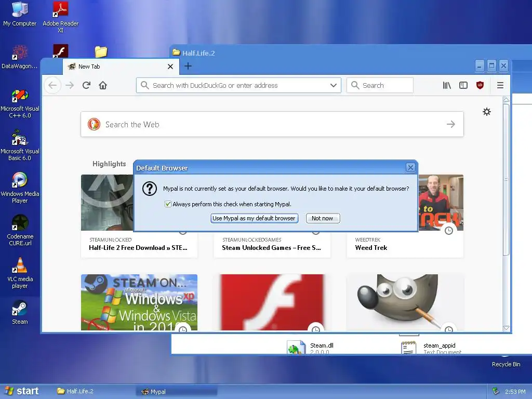Select Windows Media Player desktop icon
Viewport: 532px width, 399px height.
tap(20, 188)
